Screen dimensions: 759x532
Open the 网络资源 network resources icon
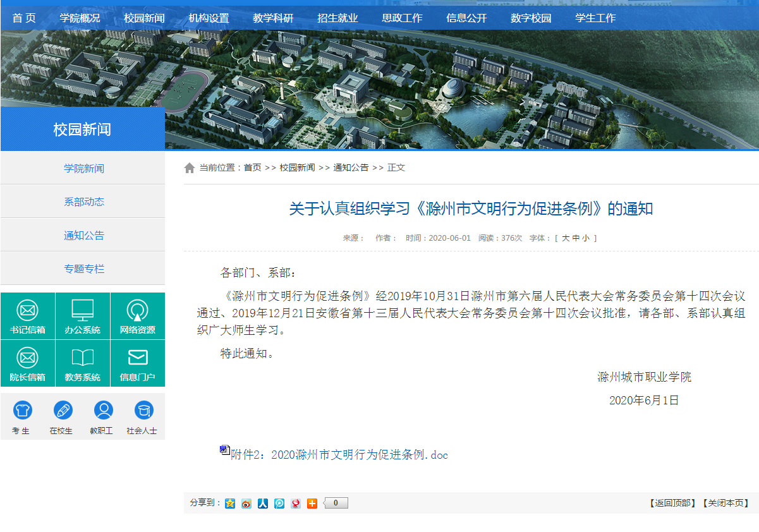click(x=137, y=316)
